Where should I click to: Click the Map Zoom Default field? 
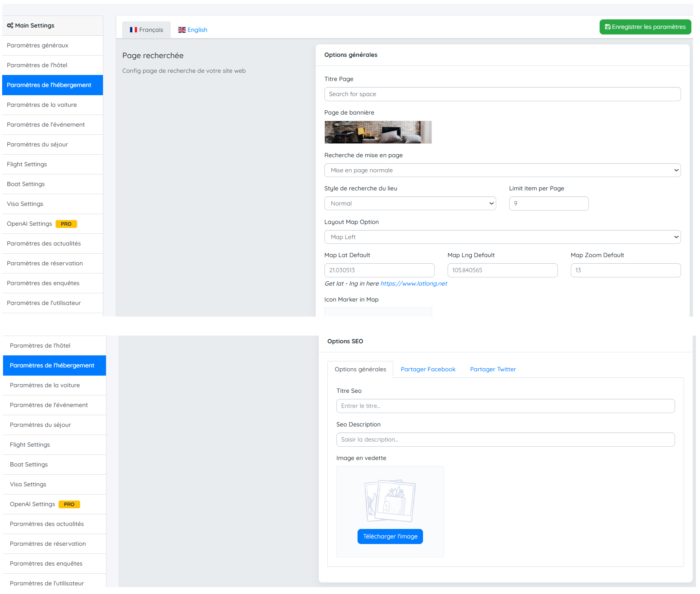(625, 271)
